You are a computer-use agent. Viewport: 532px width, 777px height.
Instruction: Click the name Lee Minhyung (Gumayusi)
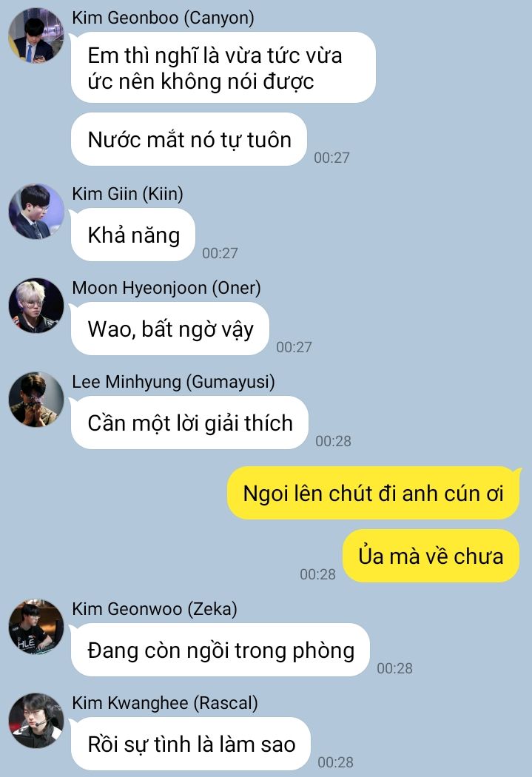tap(173, 382)
